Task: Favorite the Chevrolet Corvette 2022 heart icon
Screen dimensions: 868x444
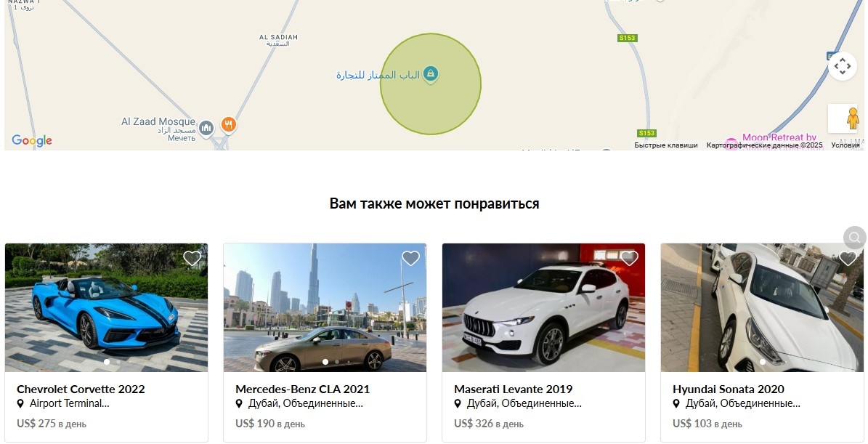Action: tap(192, 259)
